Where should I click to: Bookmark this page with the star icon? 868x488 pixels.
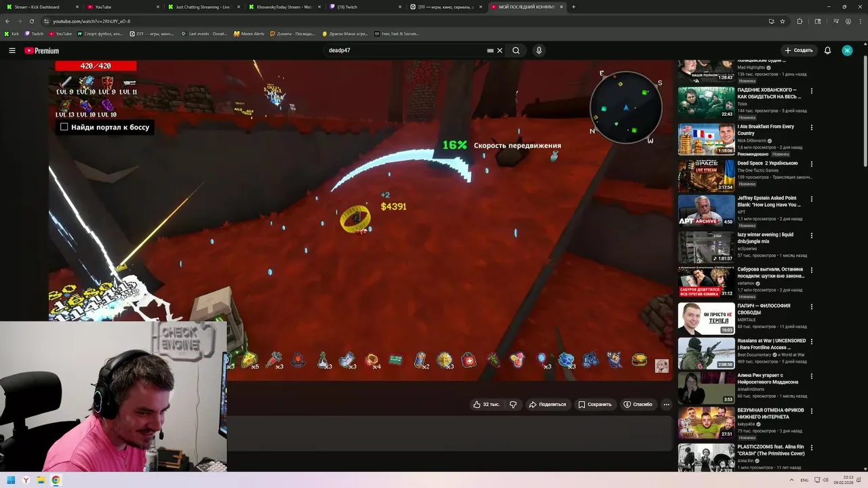coord(783,21)
